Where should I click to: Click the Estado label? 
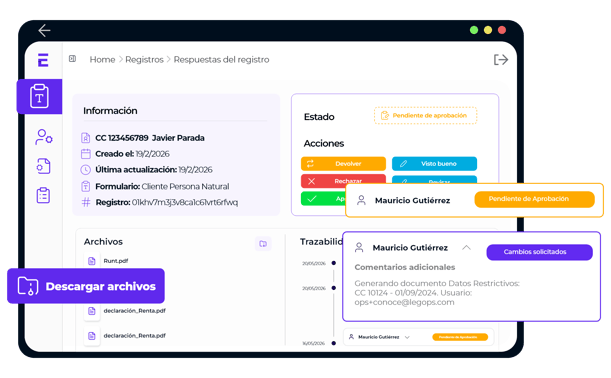tap(319, 117)
